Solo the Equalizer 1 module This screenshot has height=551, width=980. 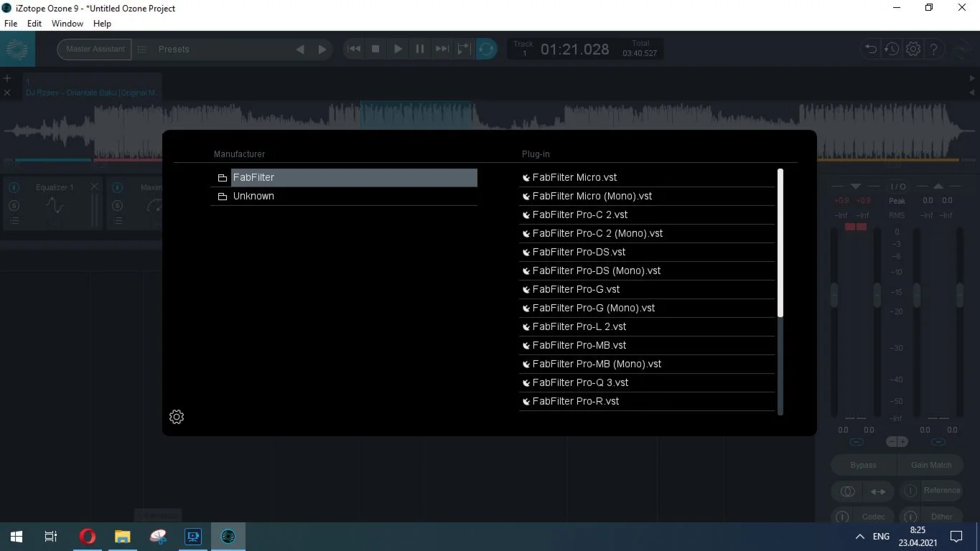tap(14, 206)
